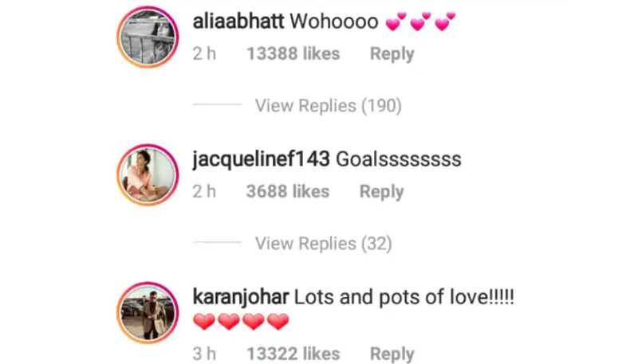Screen dimensions: 638x364
Task: Reply to aliaabhatt's Wohoooo comment
Action: coord(392,54)
